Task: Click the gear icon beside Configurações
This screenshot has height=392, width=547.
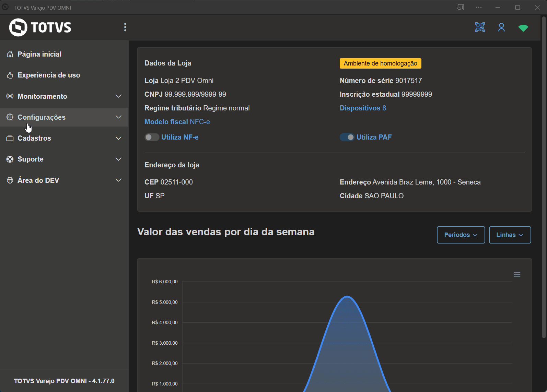Action: tap(10, 117)
